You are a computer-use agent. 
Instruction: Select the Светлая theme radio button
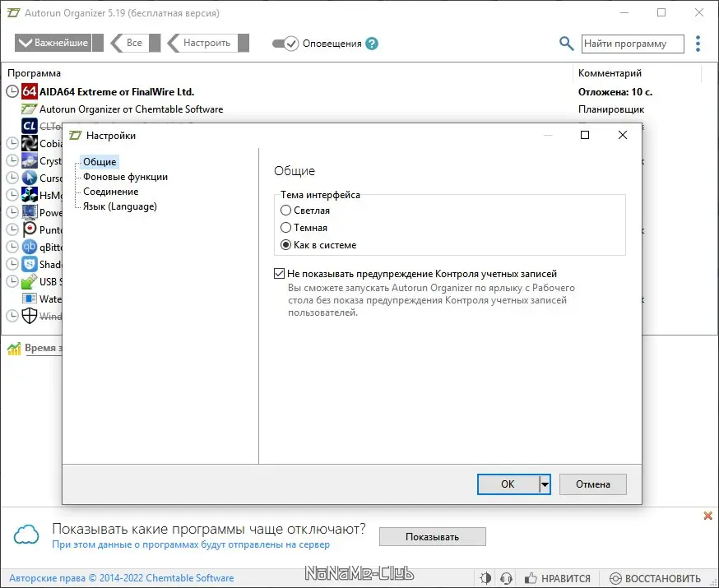coord(285,211)
